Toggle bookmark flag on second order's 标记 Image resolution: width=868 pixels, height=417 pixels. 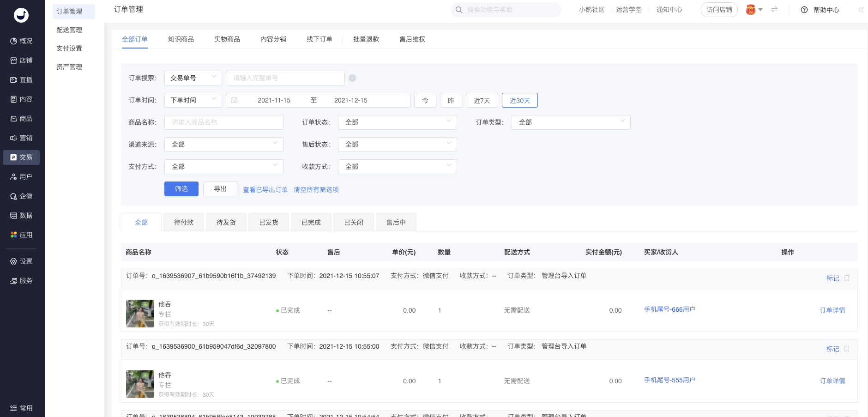847,349
